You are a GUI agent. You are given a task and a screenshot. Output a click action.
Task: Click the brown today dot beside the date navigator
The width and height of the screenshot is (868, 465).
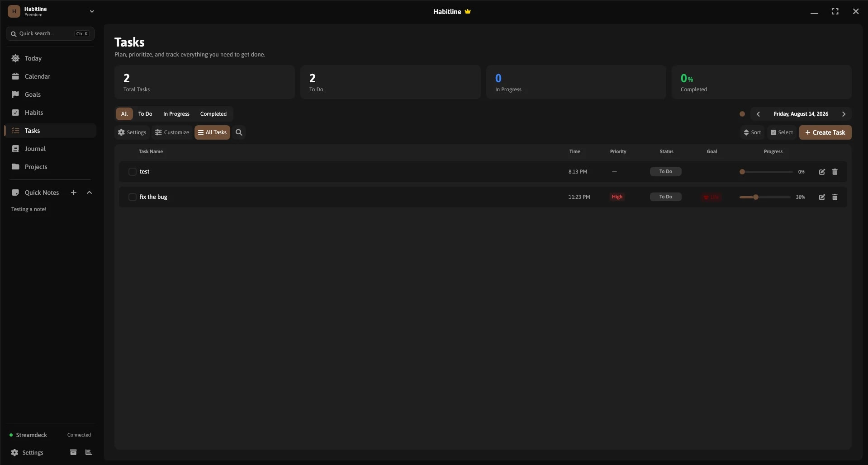click(x=742, y=114)
